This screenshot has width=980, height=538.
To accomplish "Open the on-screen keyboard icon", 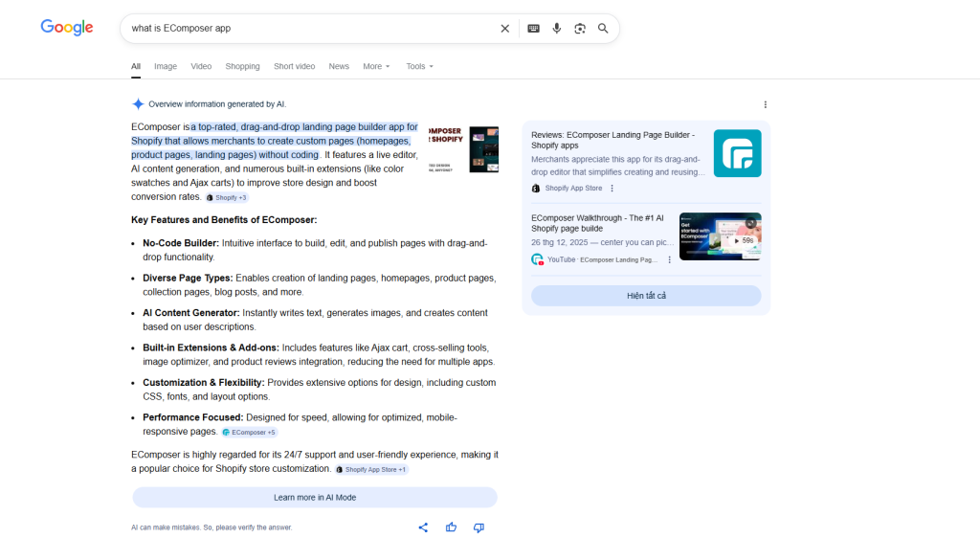I will [533, 29].
